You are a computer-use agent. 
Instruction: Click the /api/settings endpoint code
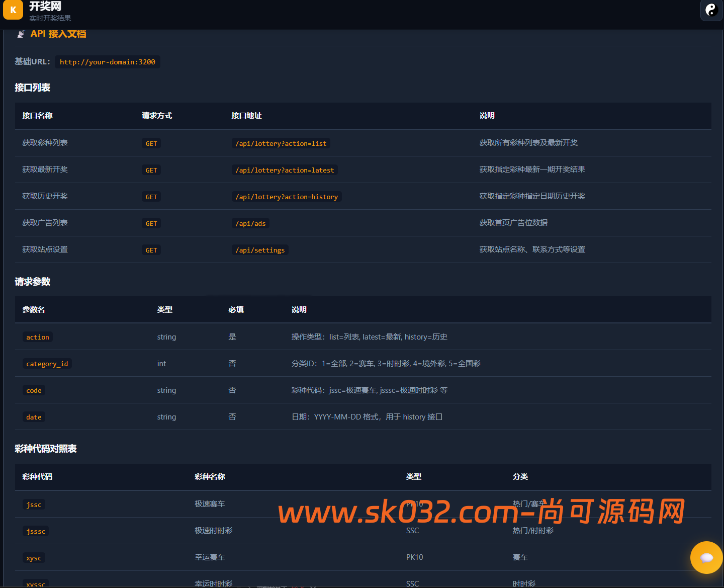click(260, 250)
